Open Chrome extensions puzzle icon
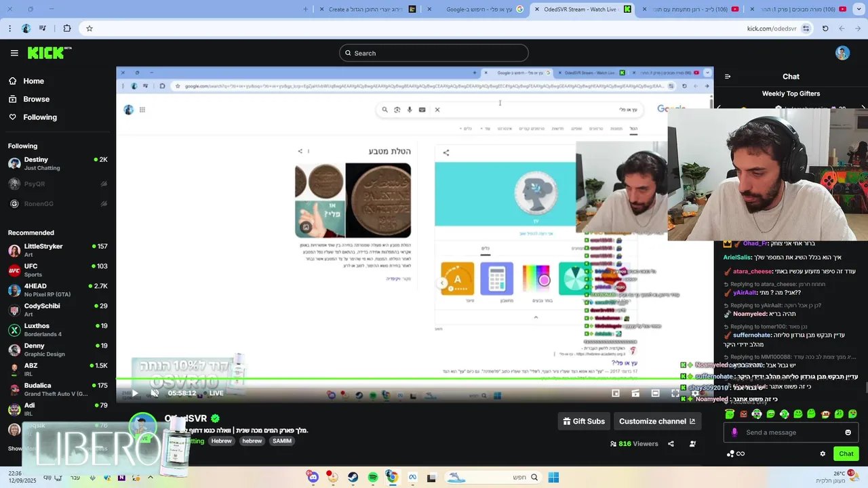The width and height of the screenshot is (868, 488). (66, 28)
